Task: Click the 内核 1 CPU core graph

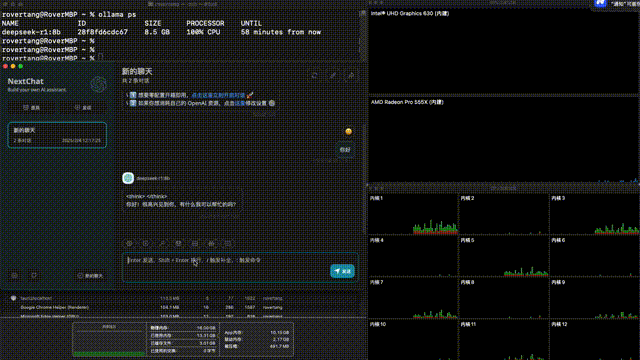Action: click(x=413, y=214)
